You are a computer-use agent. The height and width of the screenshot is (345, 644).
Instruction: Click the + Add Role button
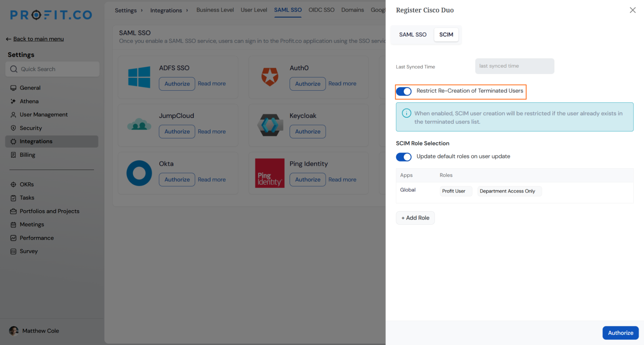(415, 218)
